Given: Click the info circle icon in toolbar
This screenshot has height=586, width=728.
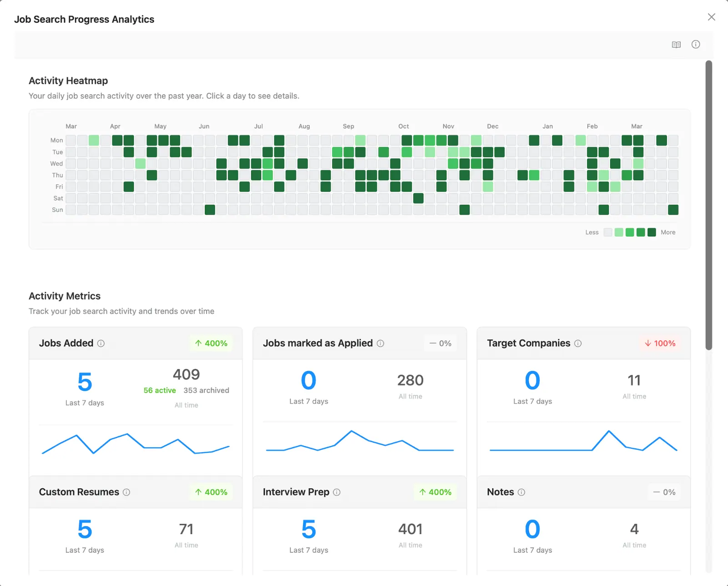Looking at the screenshot, I should (696, 44).
